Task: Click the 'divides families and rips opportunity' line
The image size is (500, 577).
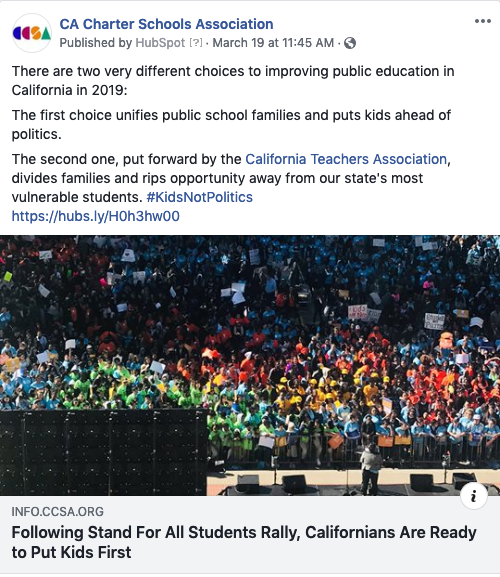Action: tap(217, 178)
